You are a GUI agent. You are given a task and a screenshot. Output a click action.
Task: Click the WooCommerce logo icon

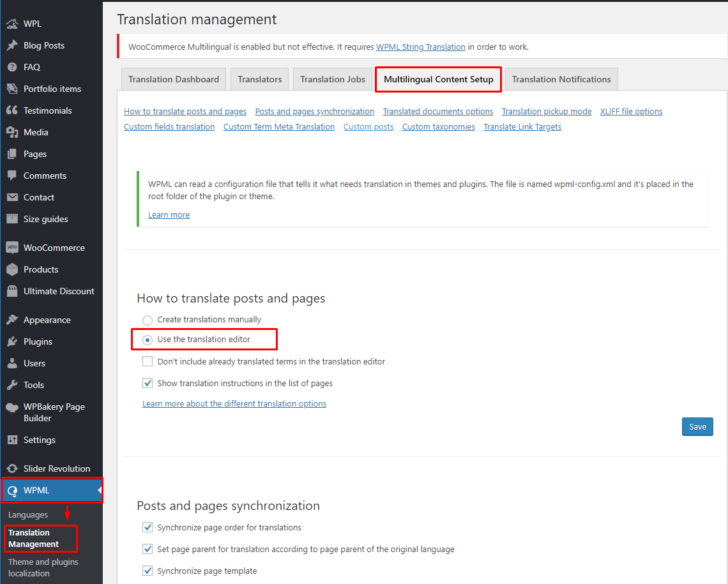coord(12,248)
